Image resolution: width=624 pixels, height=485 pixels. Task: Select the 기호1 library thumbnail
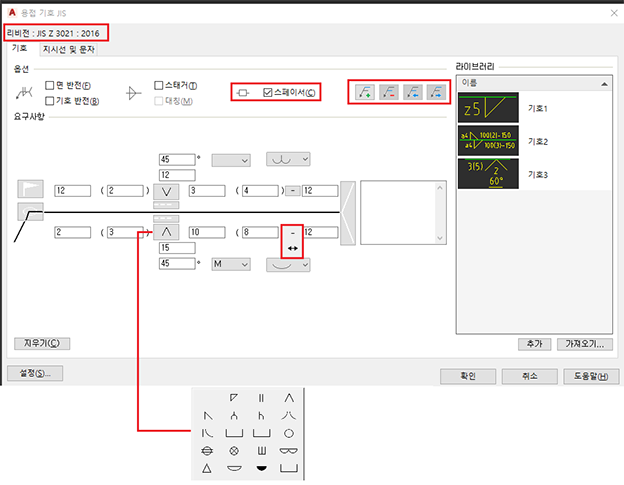pyautogui.click(x=488, y=108)
